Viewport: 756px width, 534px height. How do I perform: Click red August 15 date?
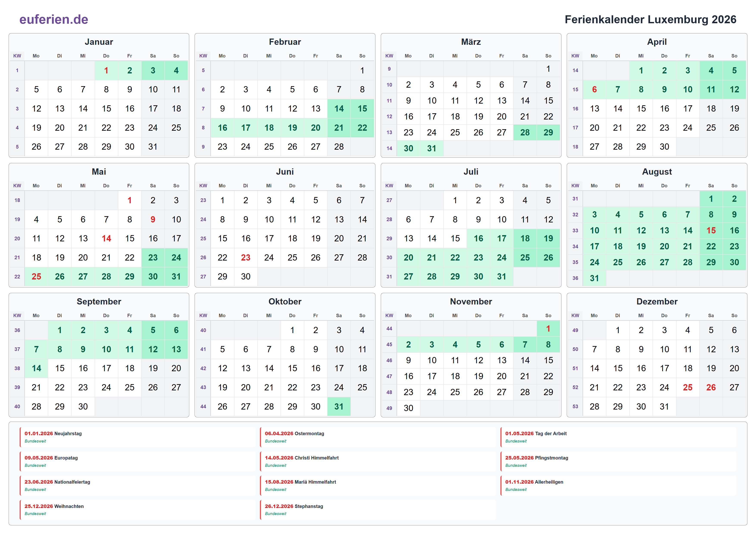[x=711, y=231]
